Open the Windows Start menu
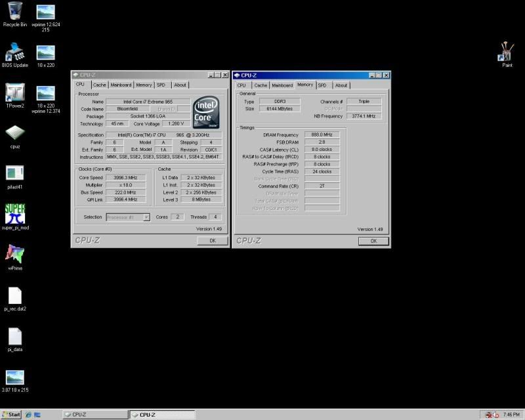The height and width of the screenshot is (420, 525). tap(11, 414)
